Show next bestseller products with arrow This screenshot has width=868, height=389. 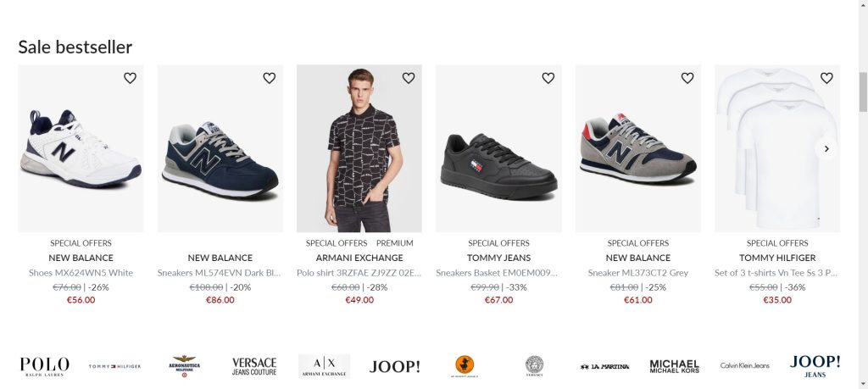(x=826, y=149)
